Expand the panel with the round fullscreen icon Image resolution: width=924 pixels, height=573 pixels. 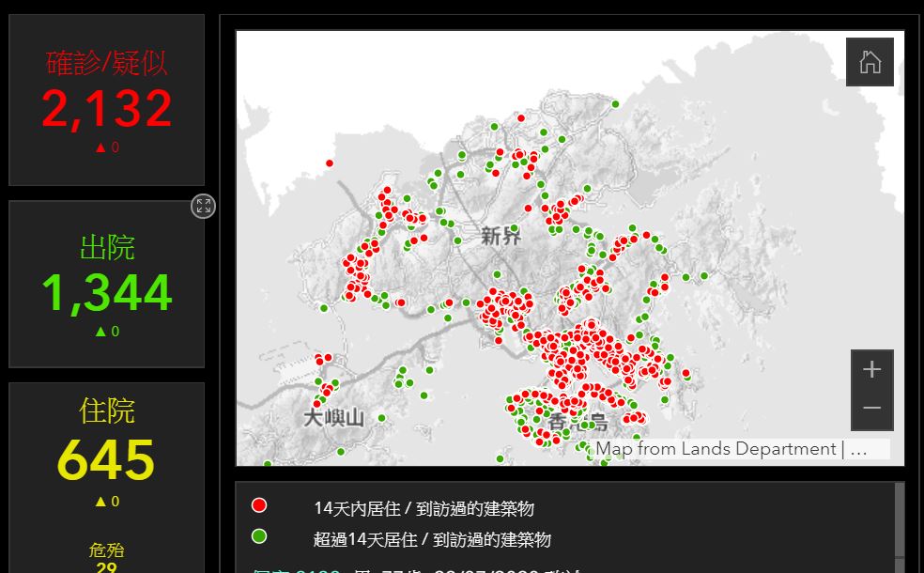coord(204,207)
